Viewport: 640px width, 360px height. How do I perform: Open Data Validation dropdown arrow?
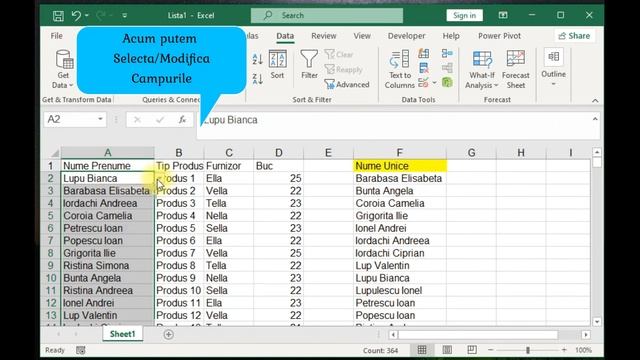[435, 83]
